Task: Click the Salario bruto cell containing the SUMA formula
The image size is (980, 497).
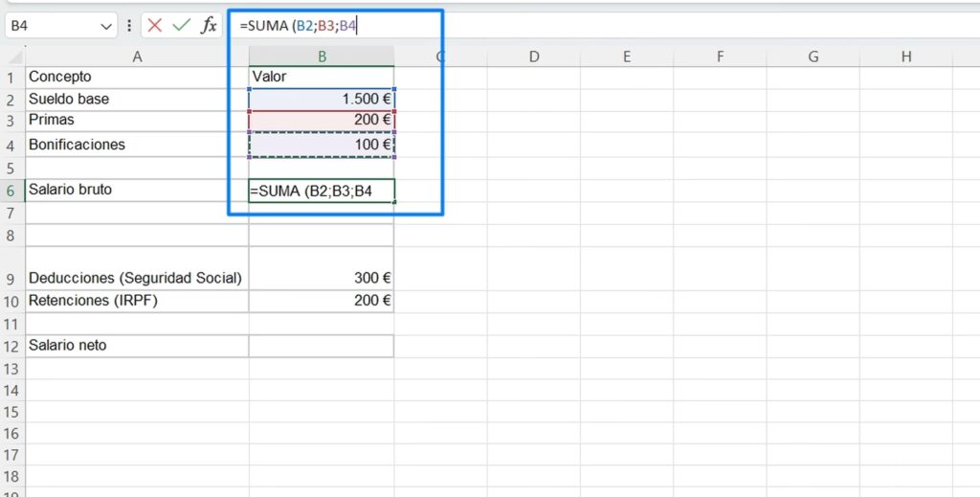Action: pyautogui.click(x=322, y=192)
